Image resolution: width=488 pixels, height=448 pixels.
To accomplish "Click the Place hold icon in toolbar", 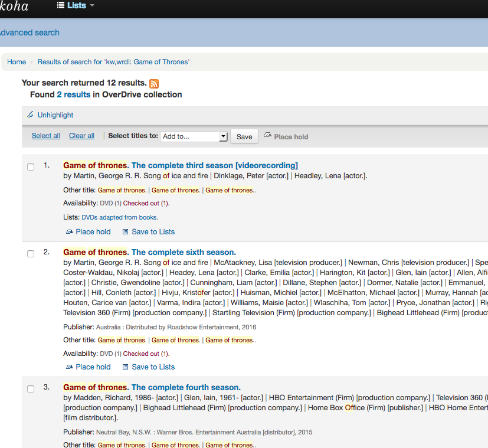I will coord(267,136).
